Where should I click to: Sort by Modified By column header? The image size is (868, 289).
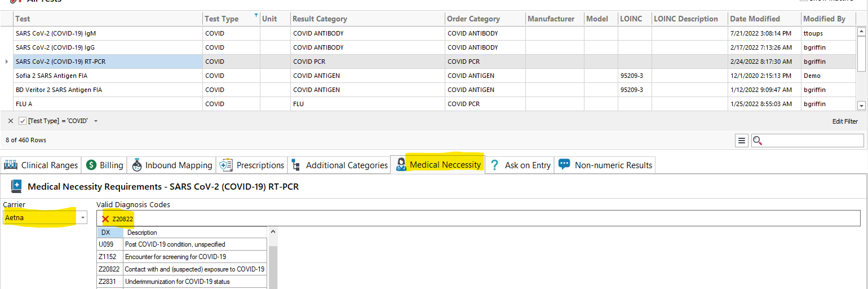(829, 19)
